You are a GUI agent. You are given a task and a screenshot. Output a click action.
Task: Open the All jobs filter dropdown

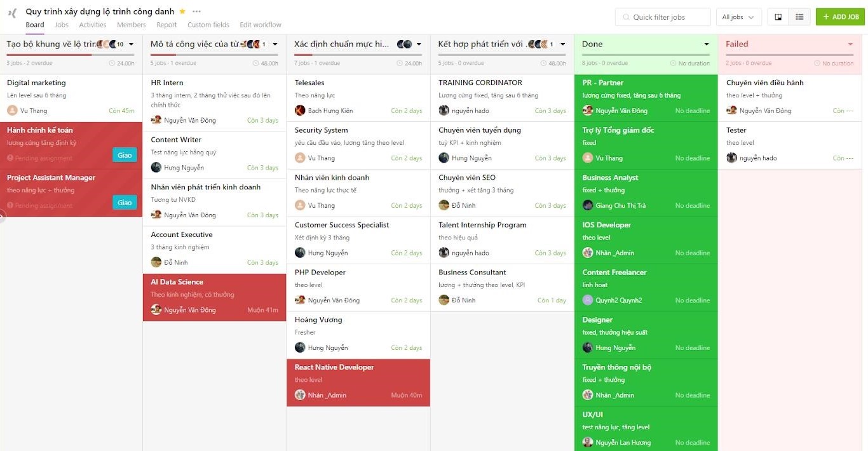point(738,17)
